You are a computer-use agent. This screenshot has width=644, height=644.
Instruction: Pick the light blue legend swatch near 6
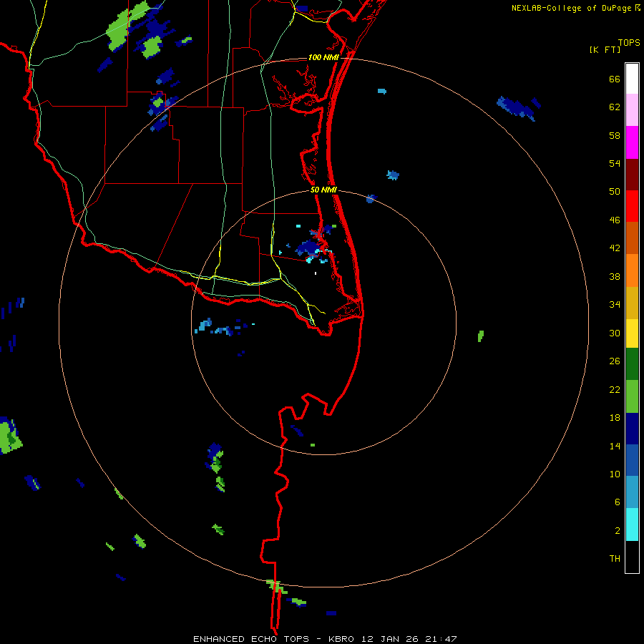[632, 492]
